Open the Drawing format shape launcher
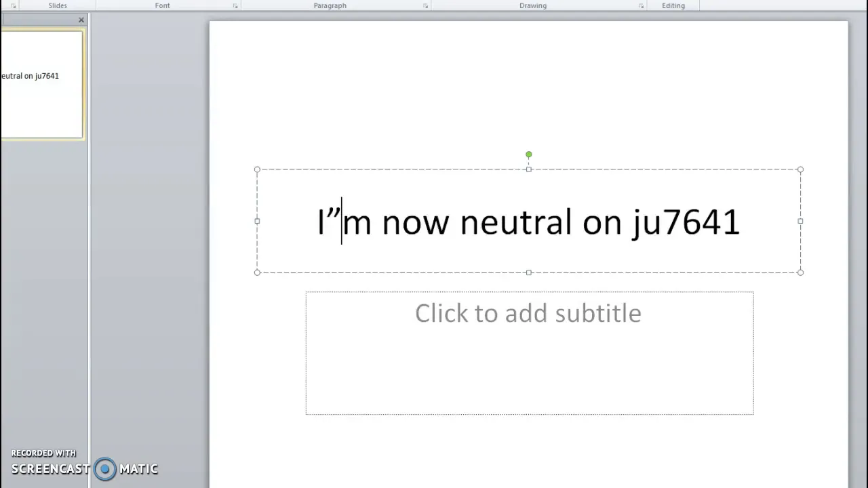Screen dimensions: 868x488 641,6
